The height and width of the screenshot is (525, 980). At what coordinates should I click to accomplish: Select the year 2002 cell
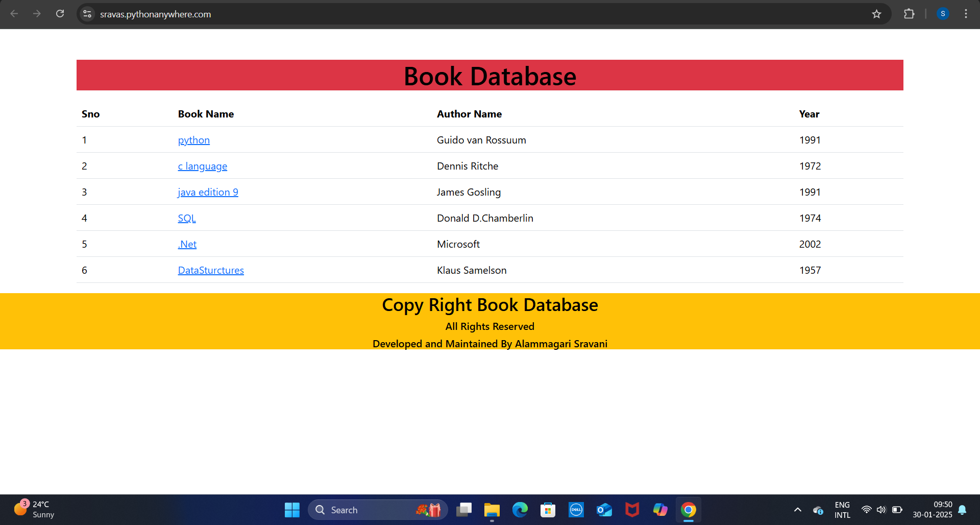(x=810, y=244)
